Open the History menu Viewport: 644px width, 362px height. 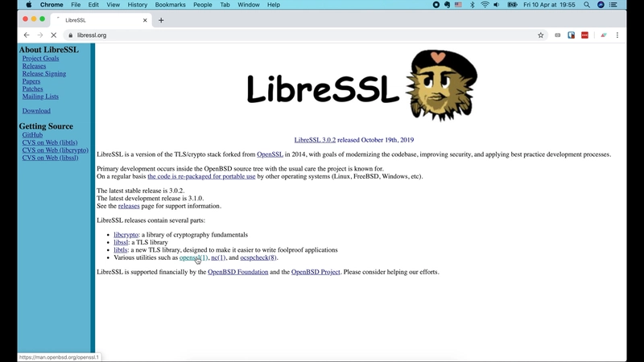tap(137, 5)
